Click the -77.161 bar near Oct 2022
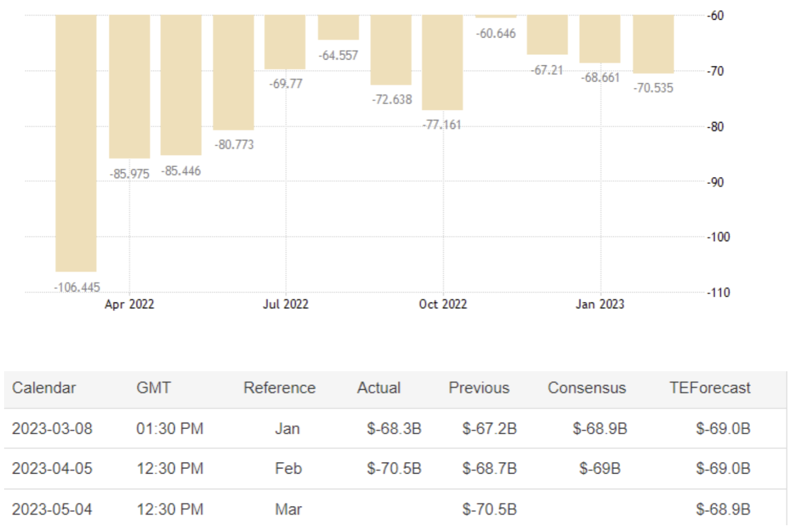The width and height of the screenshot is (799, 532). tap(442, 62)
